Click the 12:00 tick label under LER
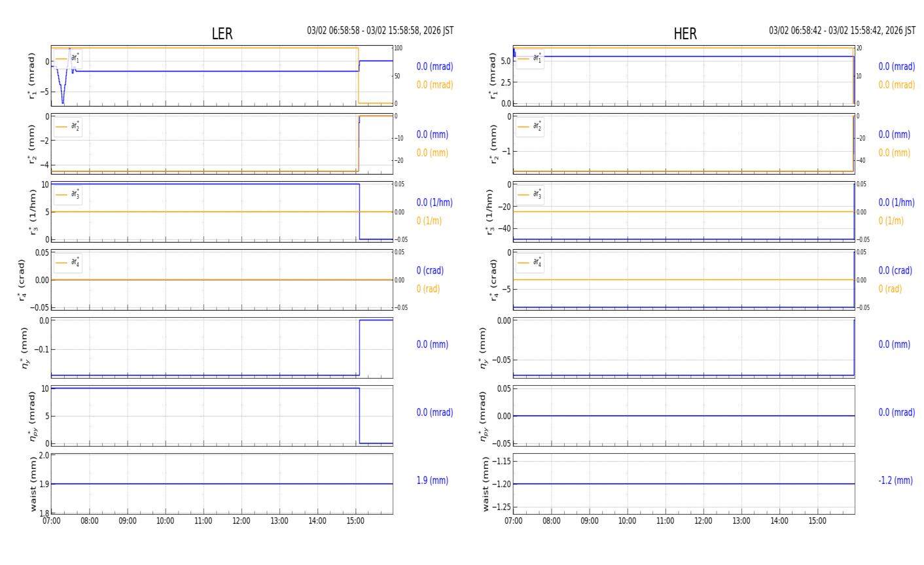Screen dimensions: 924x565 point(241,521)
